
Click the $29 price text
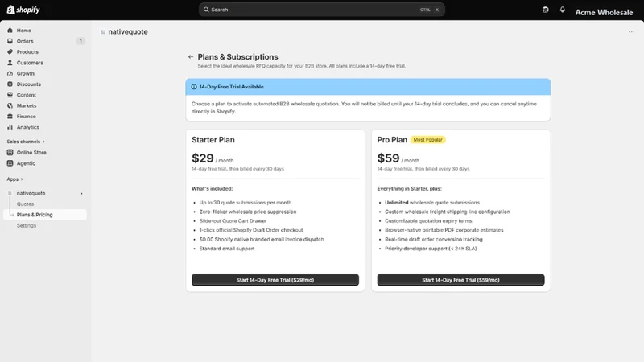pyautogui.click(x=203, y=158)
